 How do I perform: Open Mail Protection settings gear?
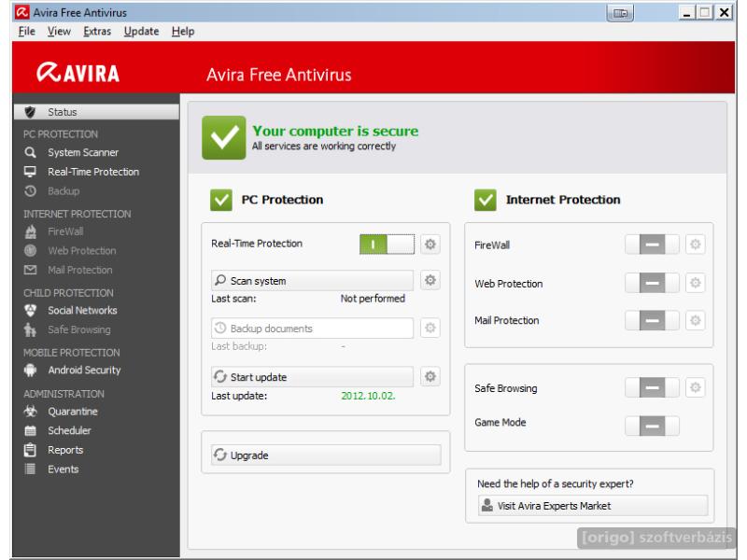click(695, 320)
